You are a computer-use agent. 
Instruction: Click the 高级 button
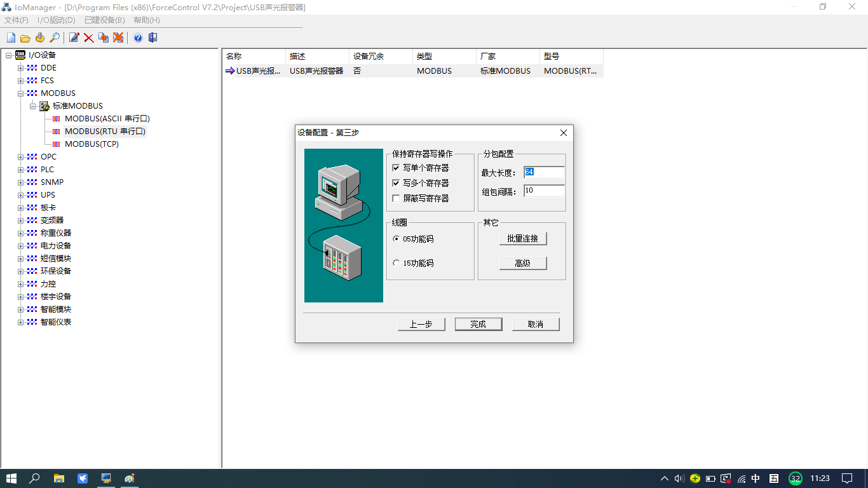[x=522, y=263]
